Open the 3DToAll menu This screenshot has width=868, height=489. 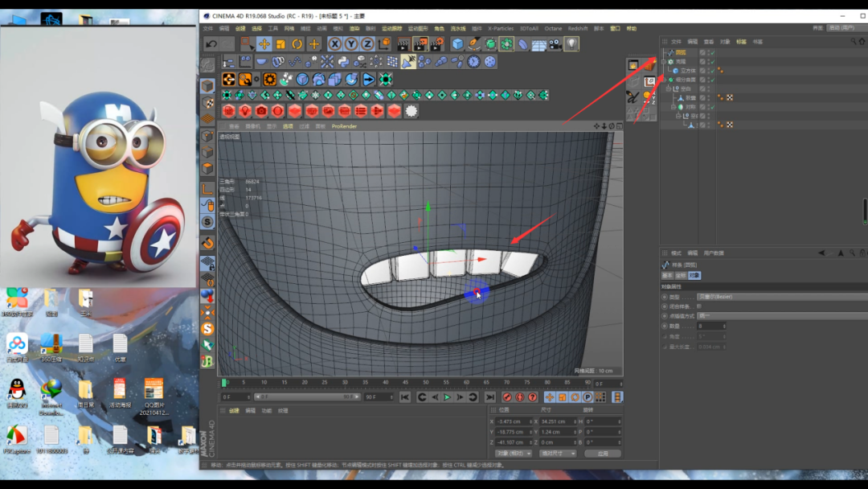pos(529,28)
